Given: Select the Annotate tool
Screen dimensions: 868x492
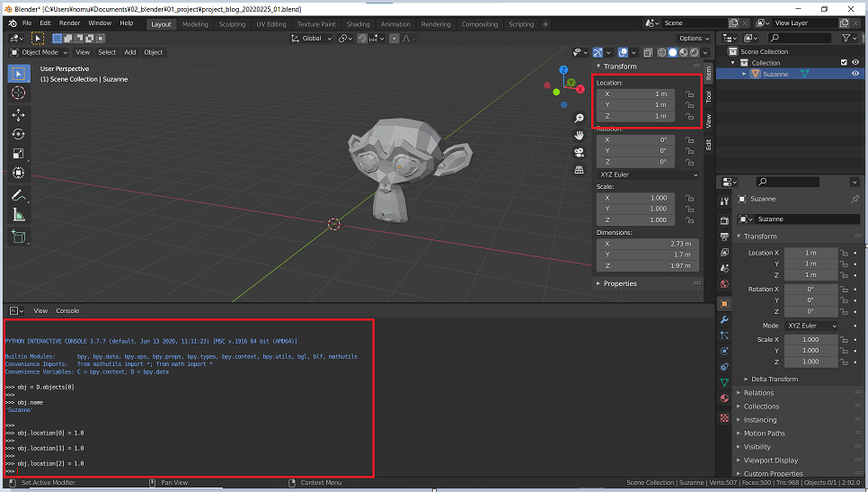Looking at the screenshot, I should [18, 195].
